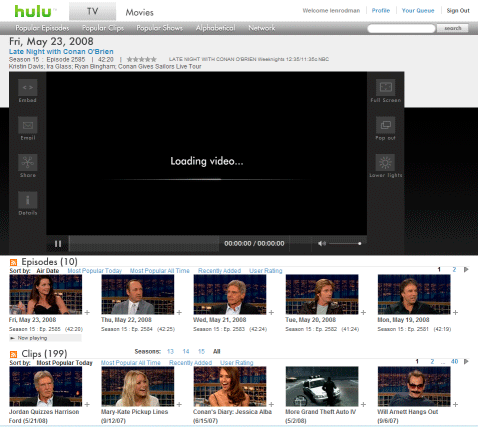Open the Email sharing icon
This screenshot has width=478, height=427.
tap(28, 125)
